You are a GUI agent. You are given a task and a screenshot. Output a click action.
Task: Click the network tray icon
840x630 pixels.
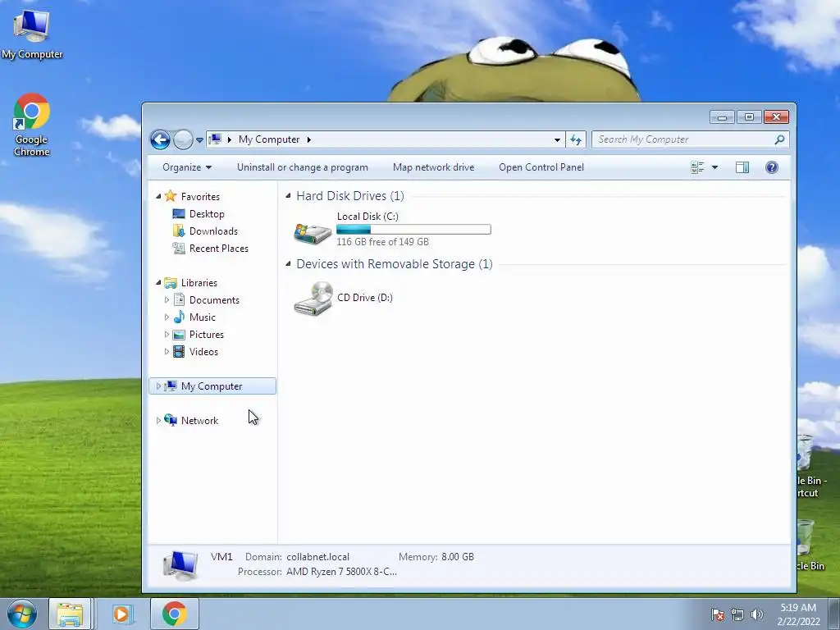click(x=737, y=614)
